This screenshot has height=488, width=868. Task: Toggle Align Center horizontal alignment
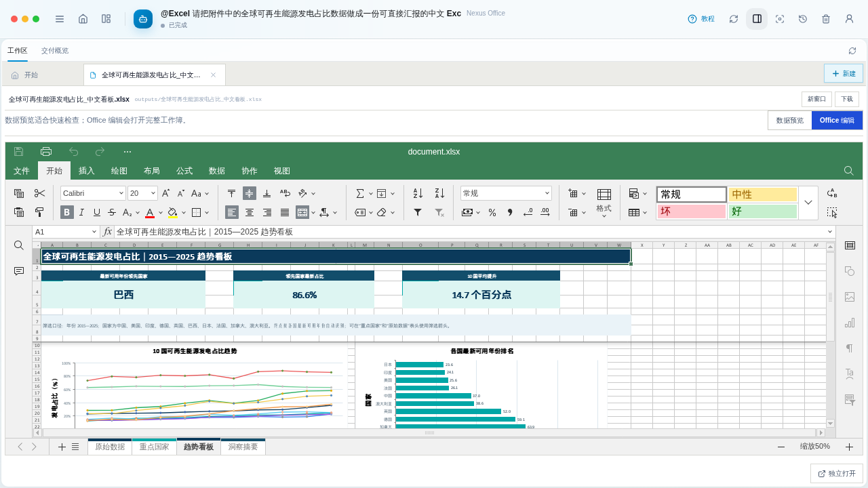coord(250,212)
